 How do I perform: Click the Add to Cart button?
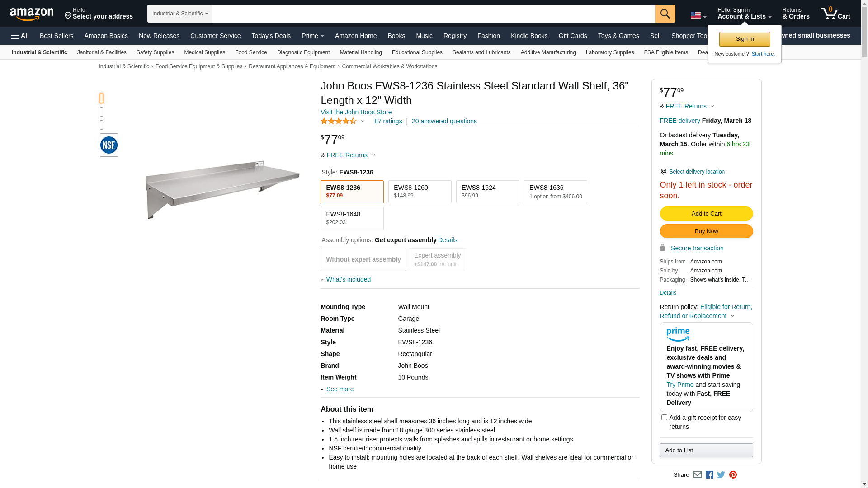tap(706, 213)
